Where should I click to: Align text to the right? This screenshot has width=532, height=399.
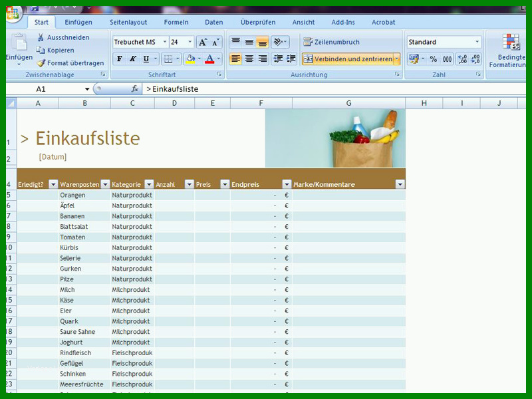[x=262, y=59]
